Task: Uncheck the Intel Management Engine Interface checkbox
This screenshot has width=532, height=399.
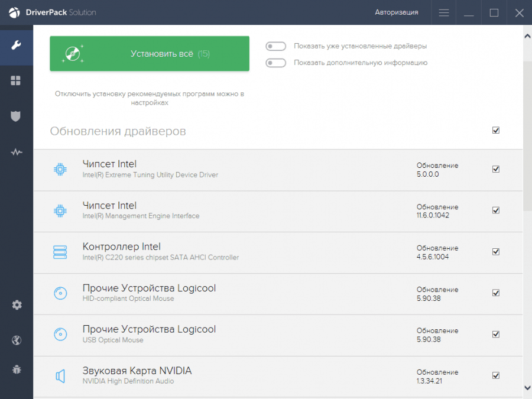Action: click(496, 210)
